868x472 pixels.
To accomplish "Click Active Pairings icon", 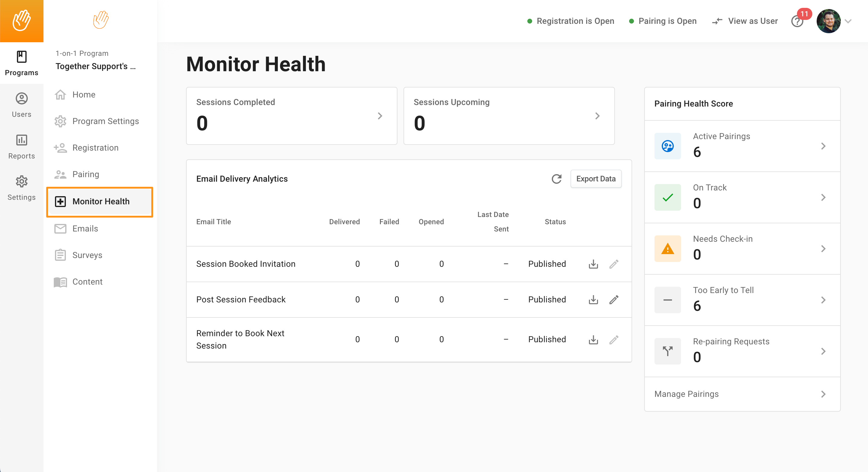I will tap(667, 146).
